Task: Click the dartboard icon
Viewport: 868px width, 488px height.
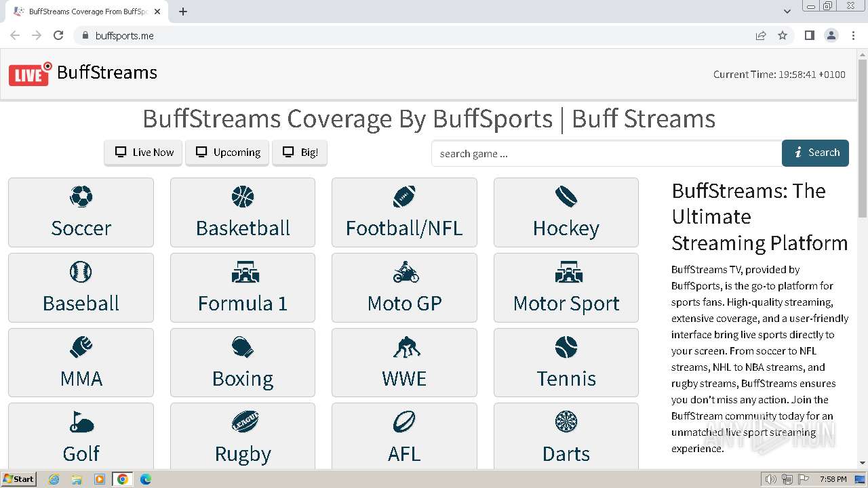Action: tap(566, 422)
